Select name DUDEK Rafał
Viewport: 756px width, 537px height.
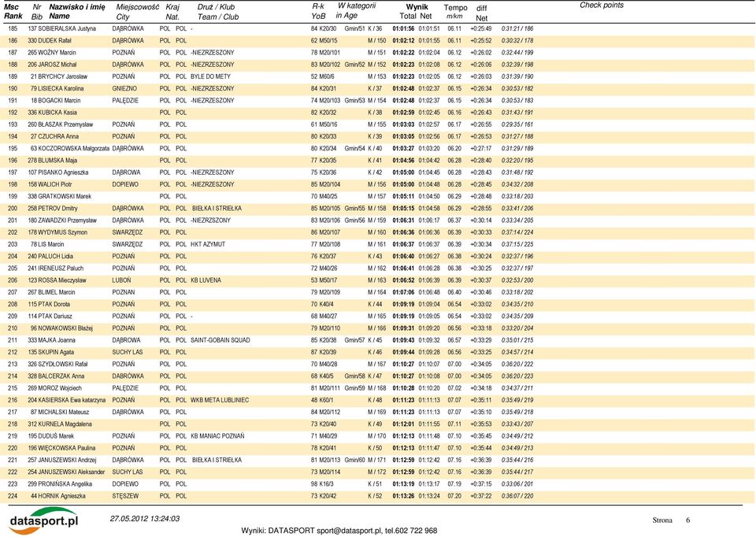55,41
